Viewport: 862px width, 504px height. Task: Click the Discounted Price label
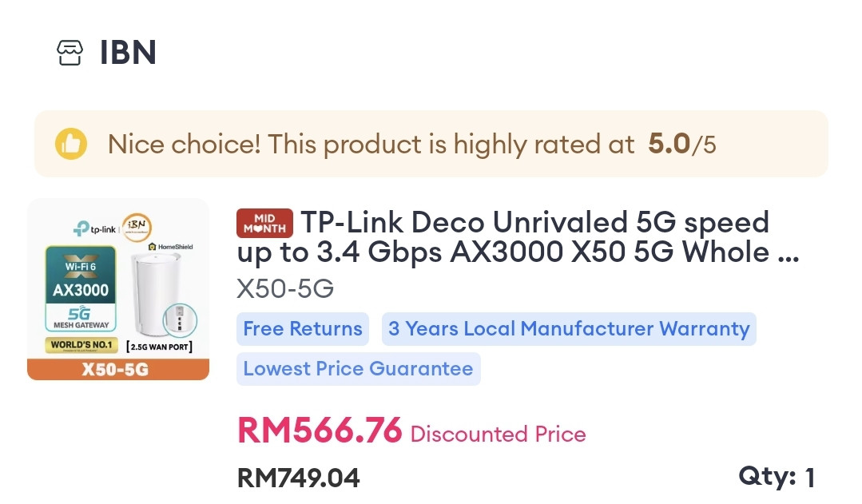[498, 435]
